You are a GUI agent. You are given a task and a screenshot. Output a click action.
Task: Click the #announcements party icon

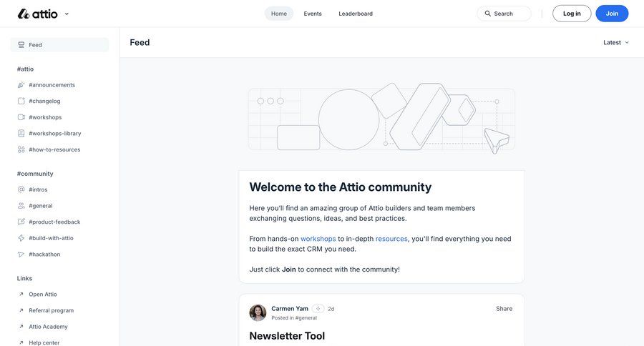coord(21,85)
